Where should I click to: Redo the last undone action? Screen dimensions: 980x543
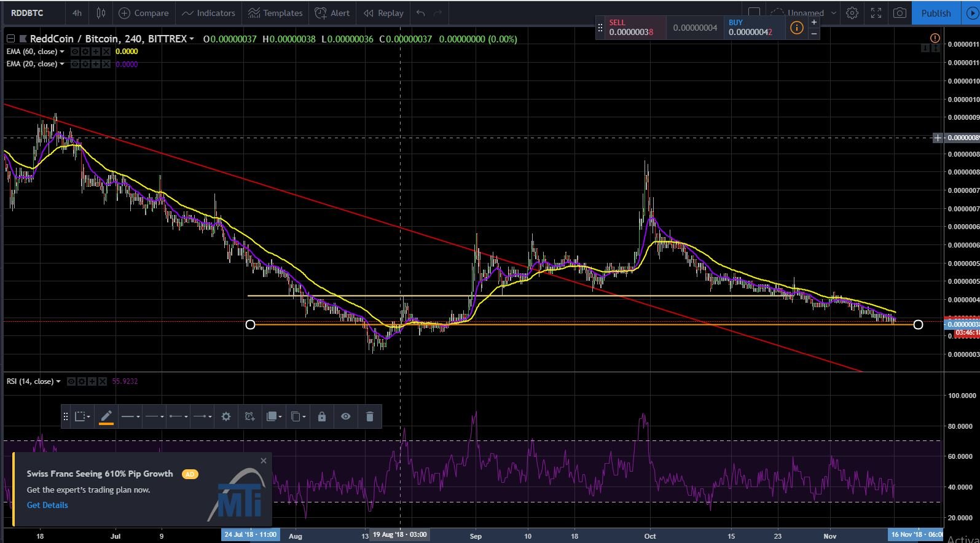click(x=438, y=13)
